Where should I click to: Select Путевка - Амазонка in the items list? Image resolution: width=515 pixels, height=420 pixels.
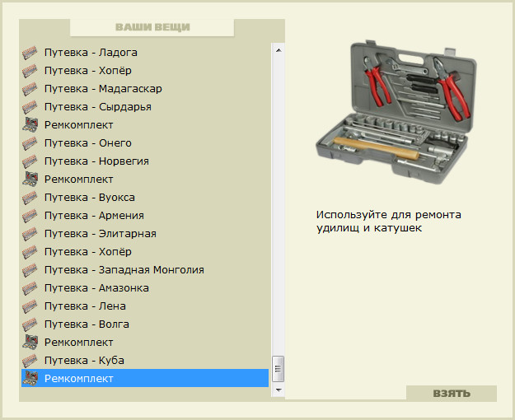click(145, 288)
